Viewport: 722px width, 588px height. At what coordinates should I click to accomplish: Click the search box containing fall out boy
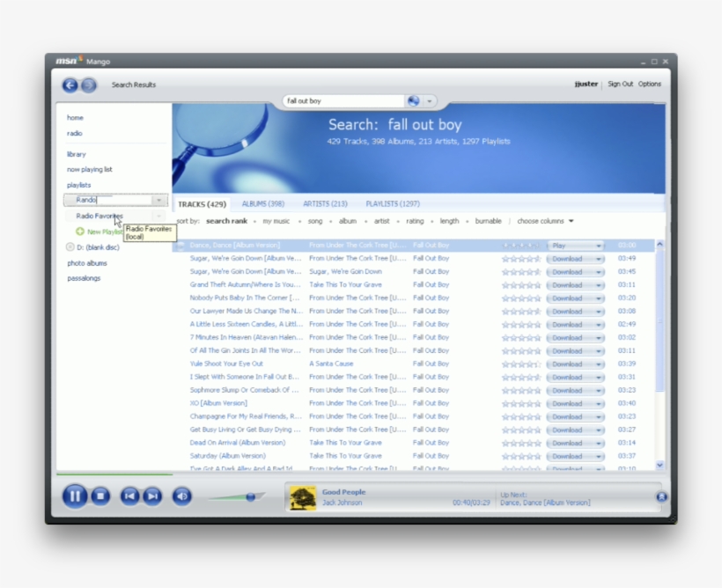tap(343, 101)
